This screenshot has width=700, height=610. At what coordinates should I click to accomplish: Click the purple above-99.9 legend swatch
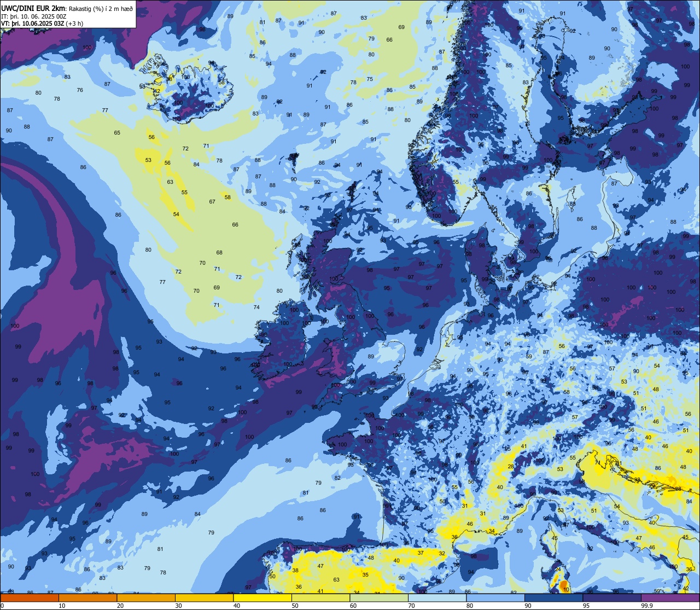pos(670,597)
